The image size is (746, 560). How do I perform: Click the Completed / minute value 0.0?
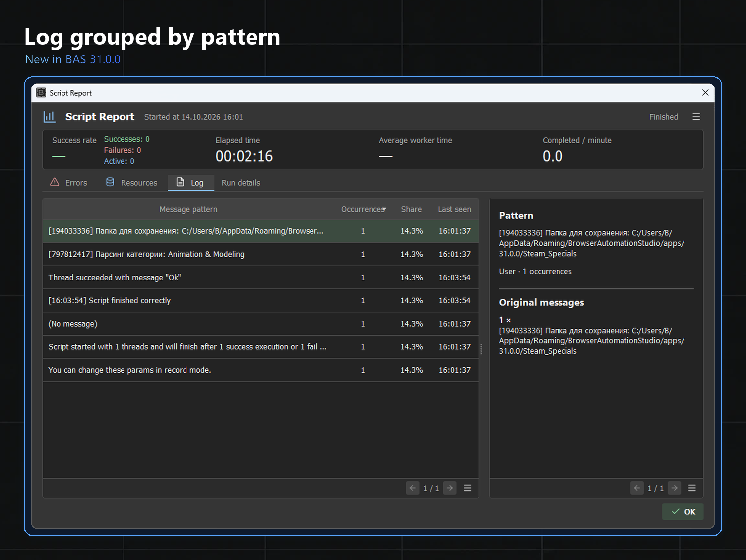click(x=553, y=156)
